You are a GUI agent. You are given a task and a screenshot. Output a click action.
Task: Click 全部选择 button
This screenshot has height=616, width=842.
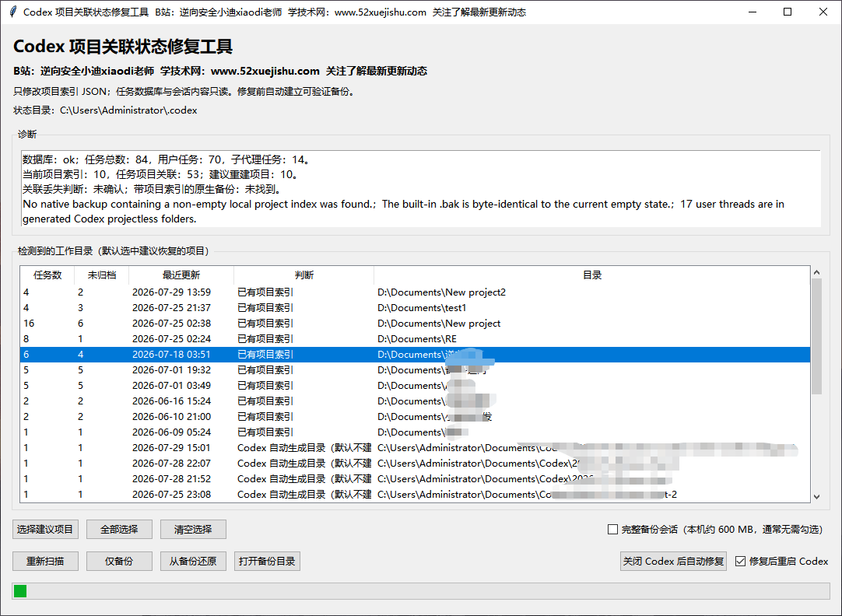[119, 530]
